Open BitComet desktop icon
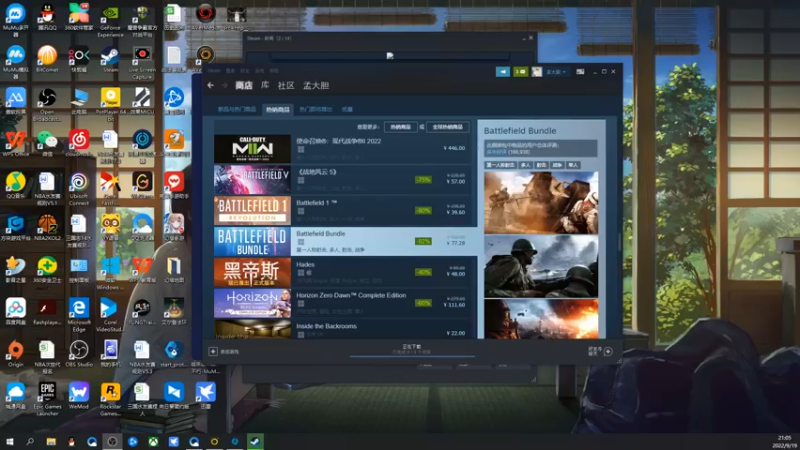800x450 pixels. tap(47, 59)
